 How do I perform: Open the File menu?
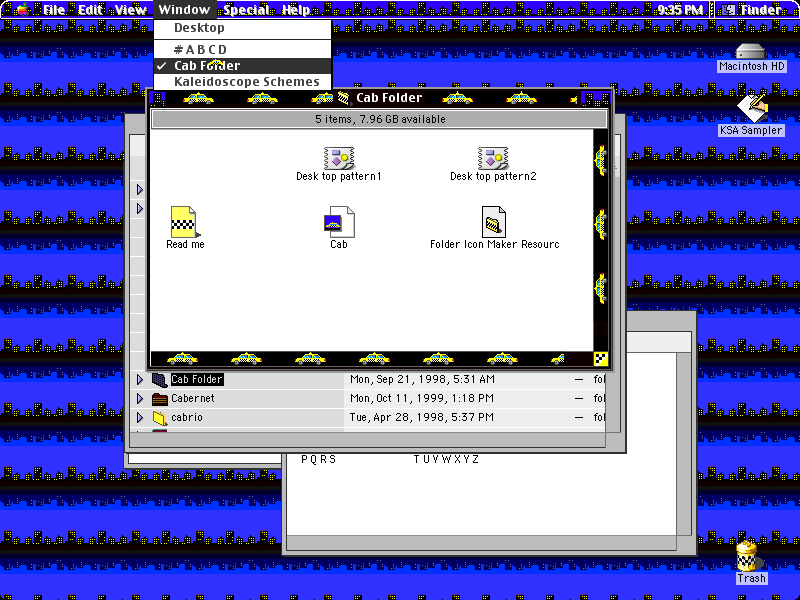[54, 10]
